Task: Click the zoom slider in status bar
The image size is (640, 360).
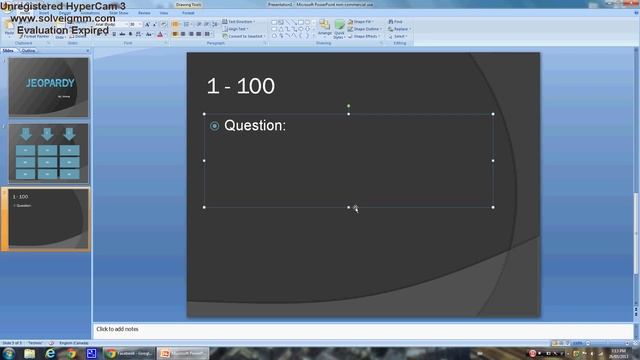Action: point(608,343)
